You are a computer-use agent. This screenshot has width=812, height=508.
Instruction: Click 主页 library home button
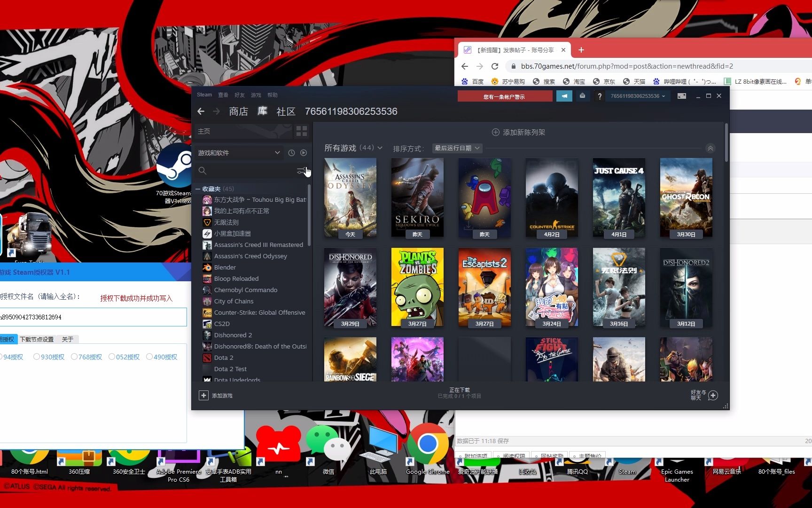(243, 131)
